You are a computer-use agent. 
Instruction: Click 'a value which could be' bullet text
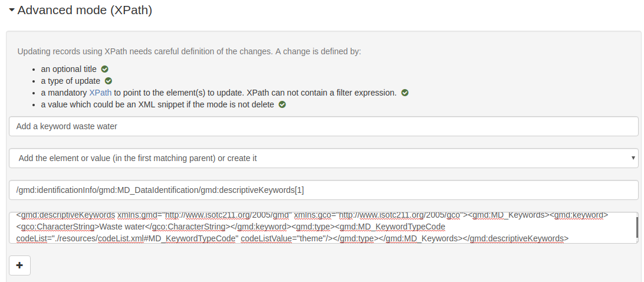tap(157, 104)
